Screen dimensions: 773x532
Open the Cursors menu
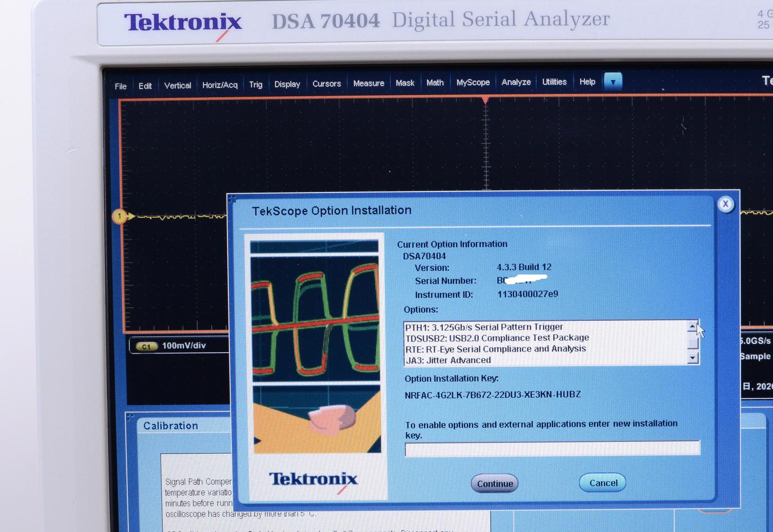[326, 84]
